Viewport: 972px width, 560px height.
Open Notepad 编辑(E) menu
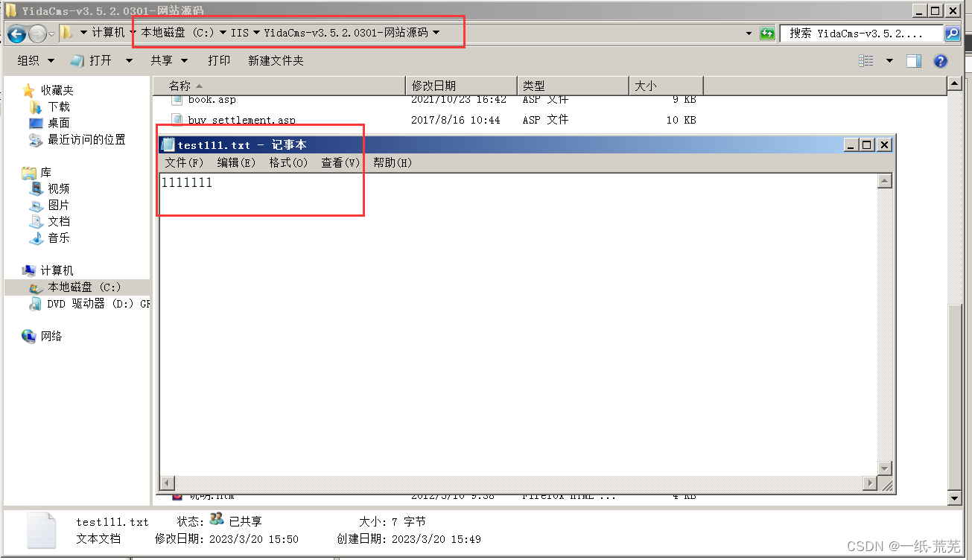236,162
